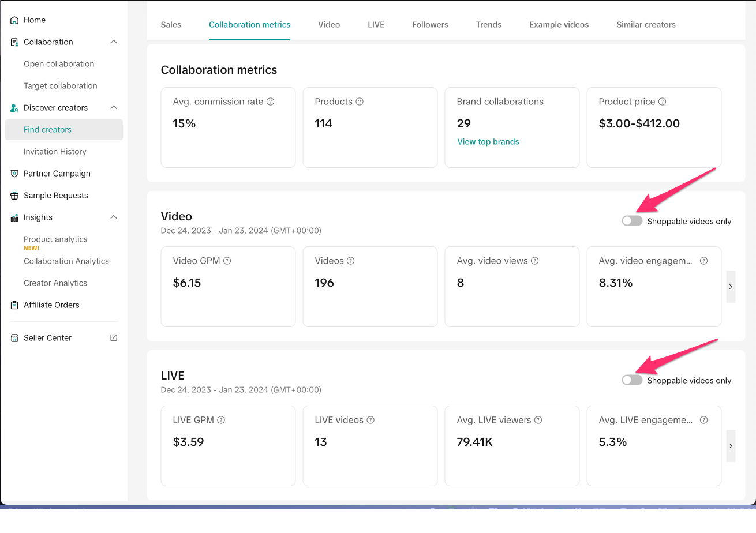Viewport: 756px width, 533px height.
Task: Collapse the Insights sidebar section
Action: [114, 217]
